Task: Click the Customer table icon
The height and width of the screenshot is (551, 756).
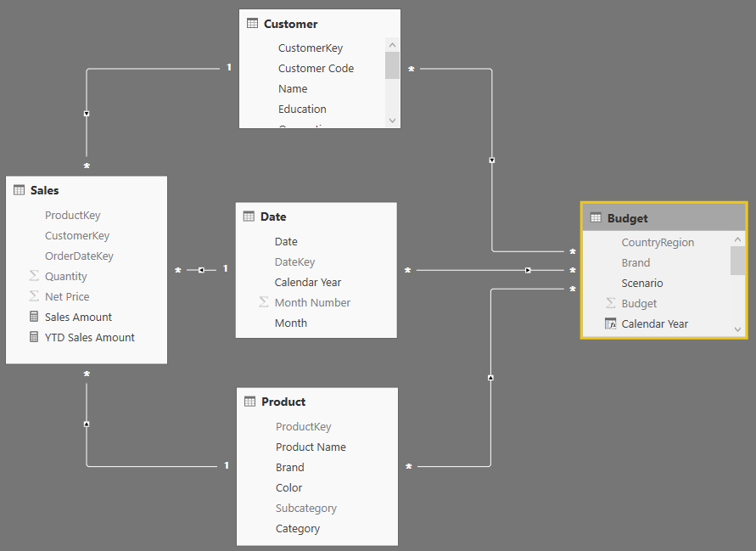Action: click(x=252, y=23)
